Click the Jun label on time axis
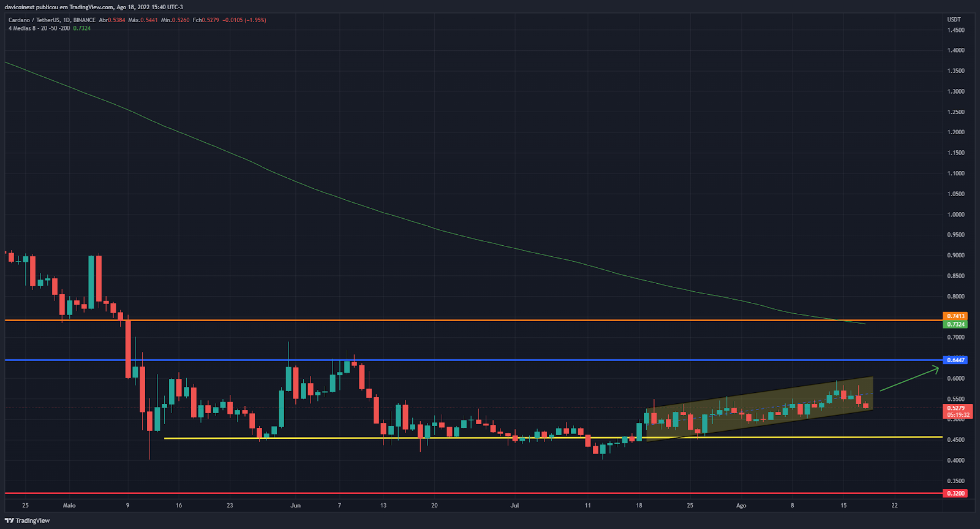 click(x=296, y=506)
